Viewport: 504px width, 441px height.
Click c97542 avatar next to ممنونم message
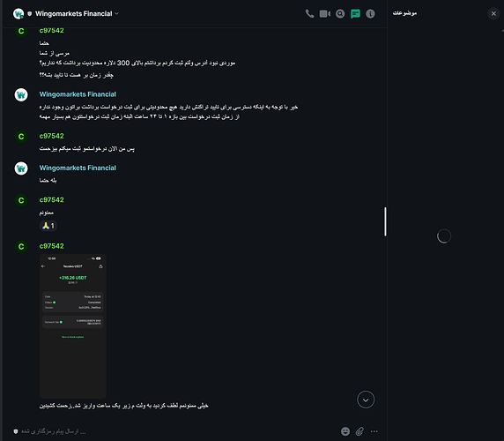point(21,200)
